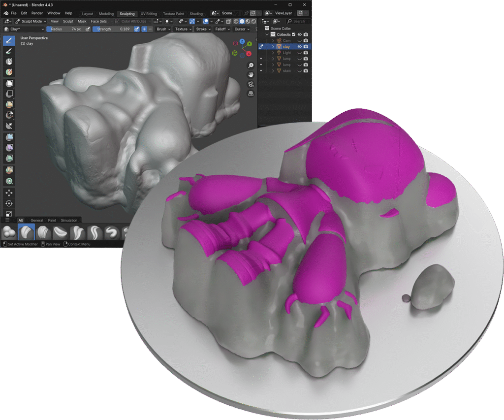
Task: Adjust the brush Strength slider
Action: [x=113, y=29]
